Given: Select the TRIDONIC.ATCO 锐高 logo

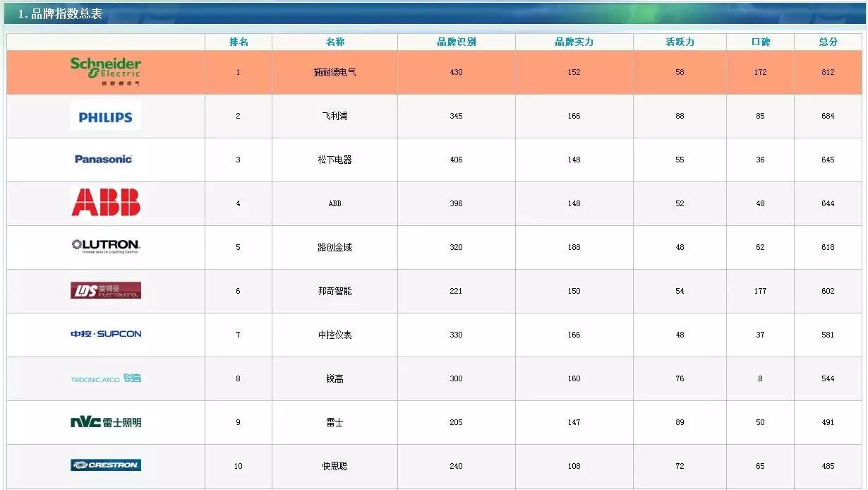Looking at the screenshot, I should pos(104,378).
